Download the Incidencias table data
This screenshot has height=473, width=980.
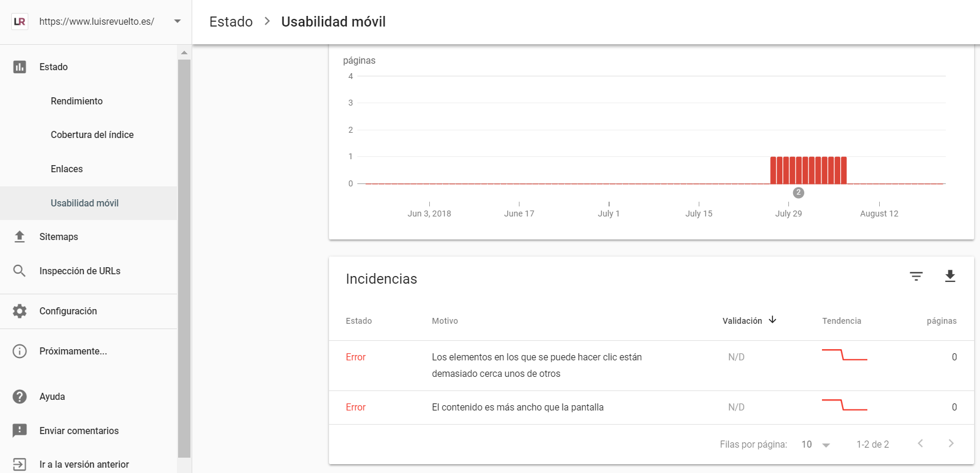pos(950,276)
